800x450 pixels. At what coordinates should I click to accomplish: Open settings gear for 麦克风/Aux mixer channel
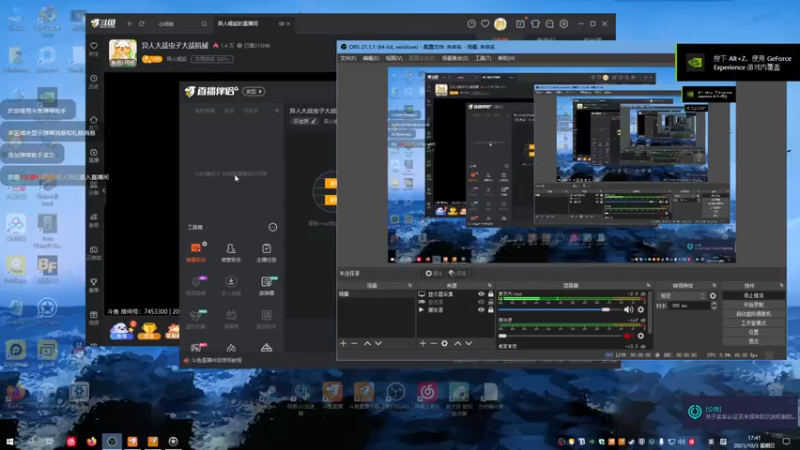pos(641,309)
